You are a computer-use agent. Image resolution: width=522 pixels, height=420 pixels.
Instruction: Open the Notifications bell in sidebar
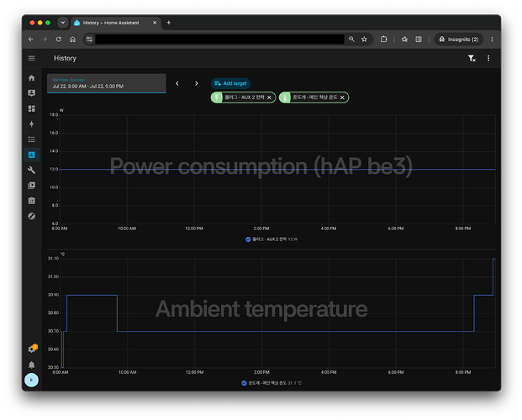coord(32,365)
